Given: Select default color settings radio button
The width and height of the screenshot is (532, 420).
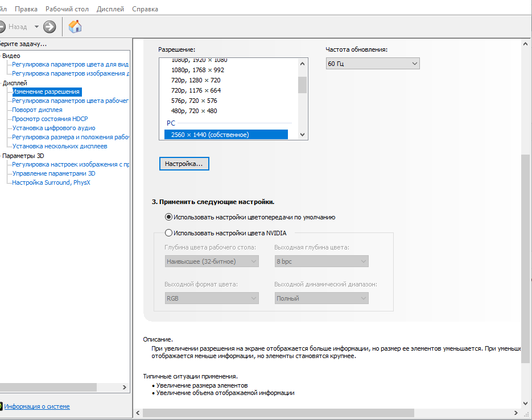Looking at the screenshot, I should 168,217.
